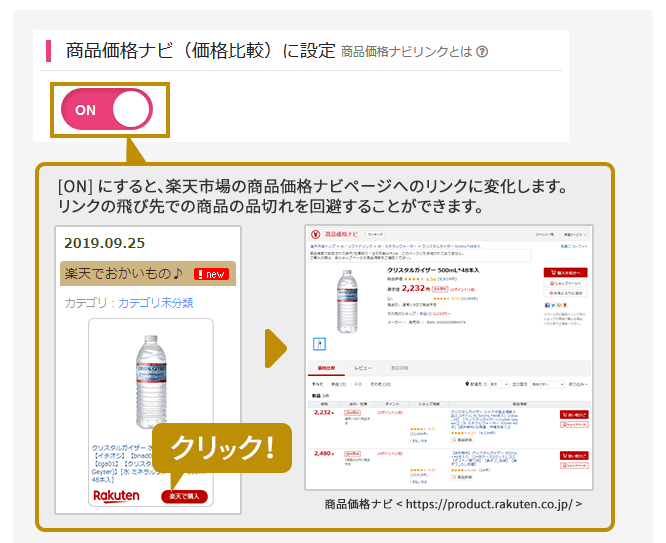The image size is (666, 543).
Task: Click the 商品価格ナビリンクとは link
Action: [x=406, y=52]
